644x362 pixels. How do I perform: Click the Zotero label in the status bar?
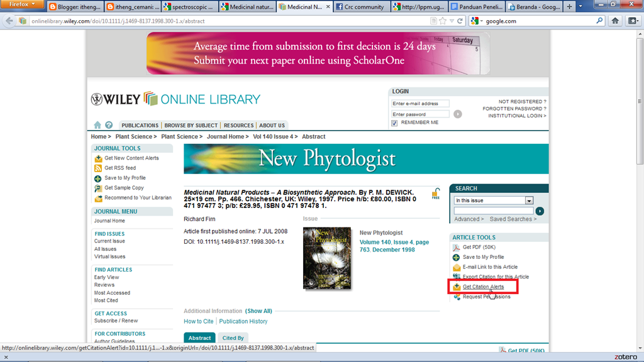click(x=626, y=357)
